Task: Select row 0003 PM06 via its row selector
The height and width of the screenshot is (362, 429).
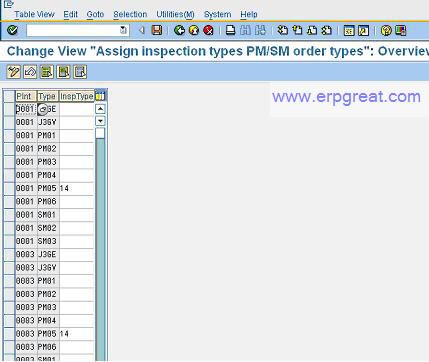Action: pyautogui.click(x=9, y=347)
